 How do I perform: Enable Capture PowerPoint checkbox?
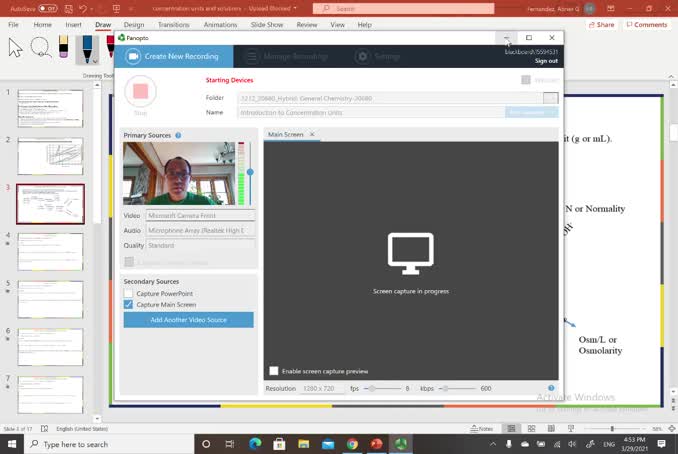pos(129,294)
